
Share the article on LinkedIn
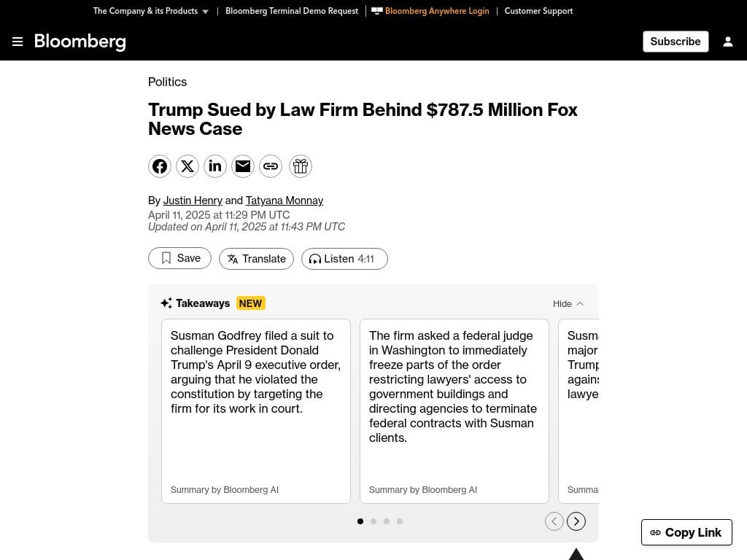(x=215, y=166)
